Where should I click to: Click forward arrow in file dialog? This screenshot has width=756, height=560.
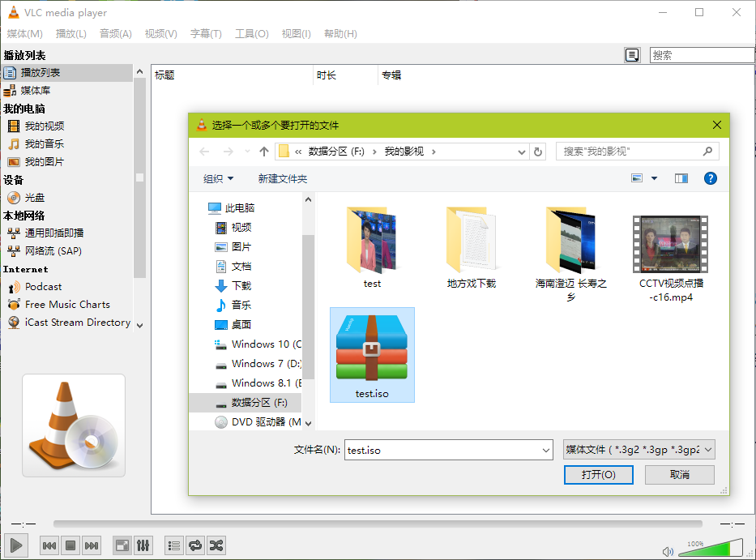point(228,152)
